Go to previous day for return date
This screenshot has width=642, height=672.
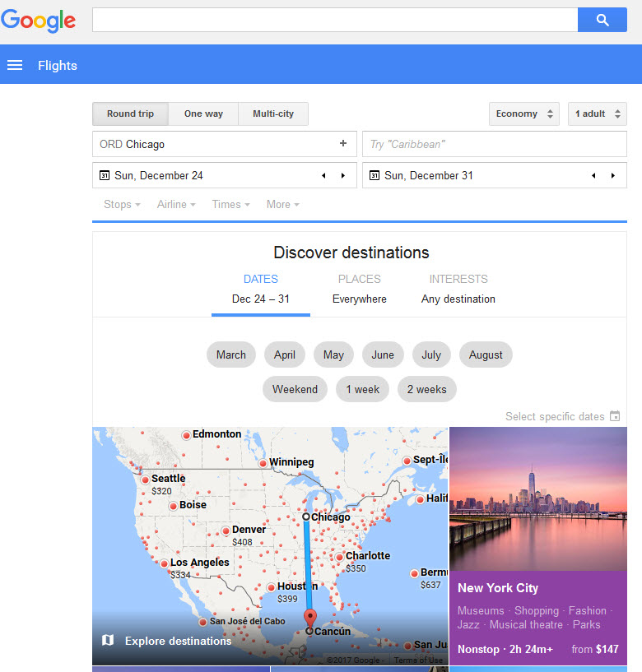click(594, 176)
